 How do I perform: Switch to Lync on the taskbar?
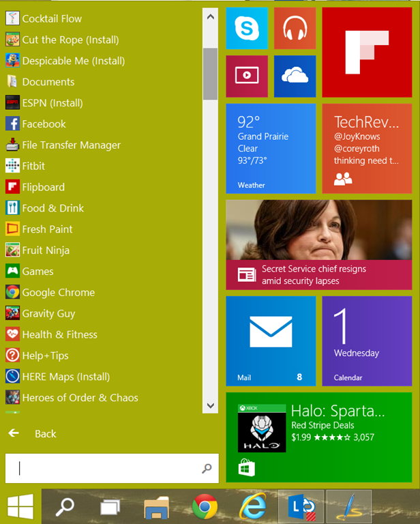click(301, 507)
